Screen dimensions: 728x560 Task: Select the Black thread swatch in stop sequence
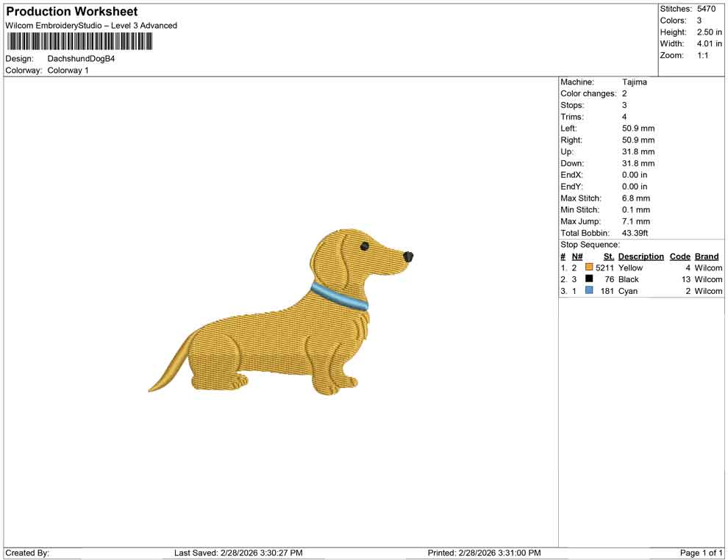coord(588,279)
